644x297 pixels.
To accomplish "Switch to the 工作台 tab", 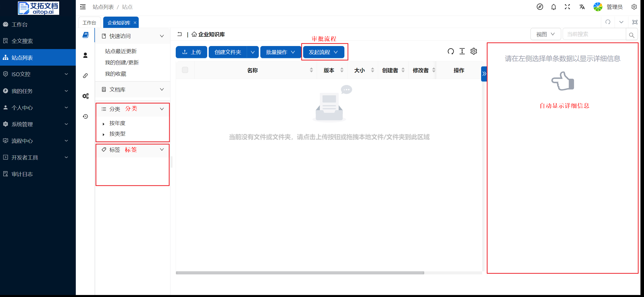I will point(89,23).
